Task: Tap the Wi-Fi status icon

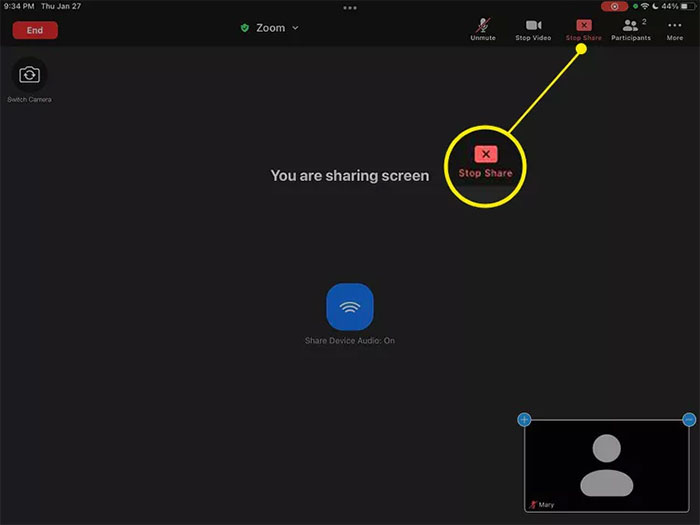Action: 645,7
